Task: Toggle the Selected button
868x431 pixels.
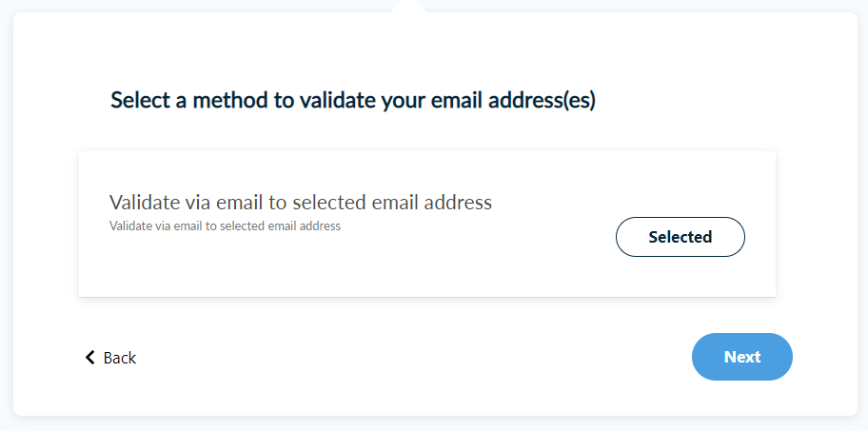Action: point(681,237)
